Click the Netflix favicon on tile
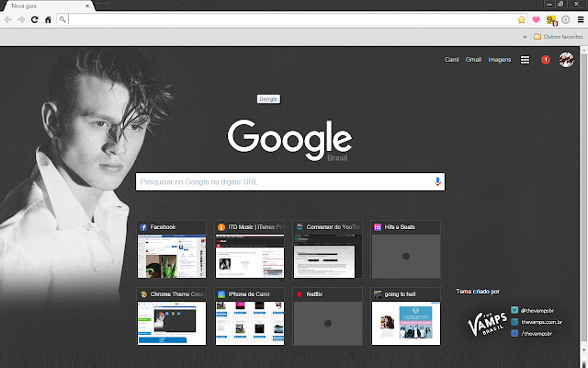Screen dimensions: 588x368 tap(300, 294)
